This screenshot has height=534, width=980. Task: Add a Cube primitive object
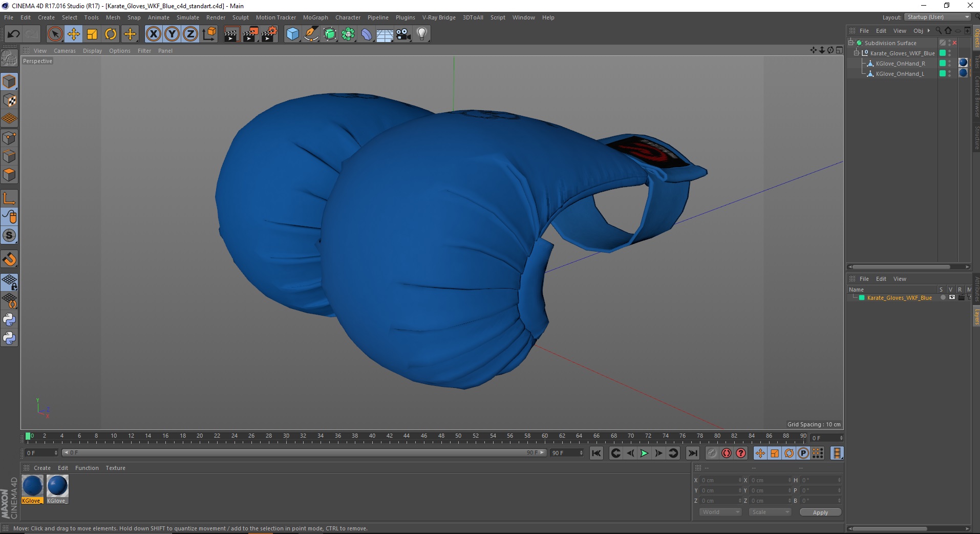(x=292, y=34)
